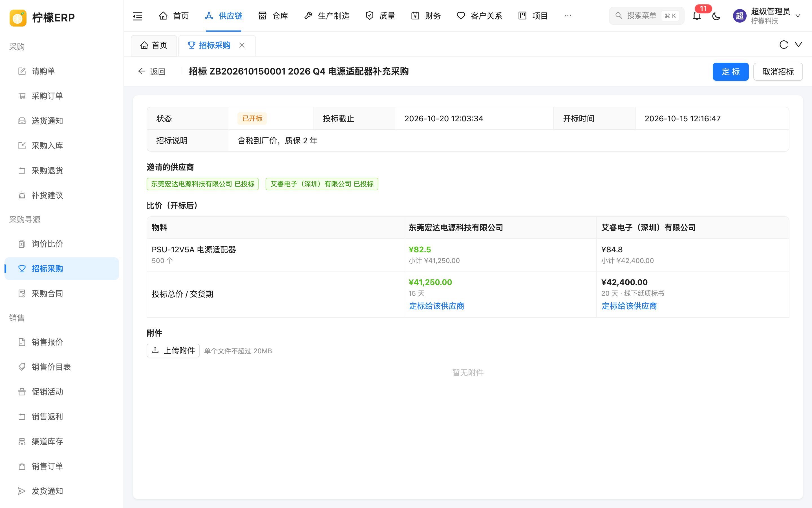Open the 项目 top menu
The height and width of the screenshot is (508, 812).
[533, 16]
